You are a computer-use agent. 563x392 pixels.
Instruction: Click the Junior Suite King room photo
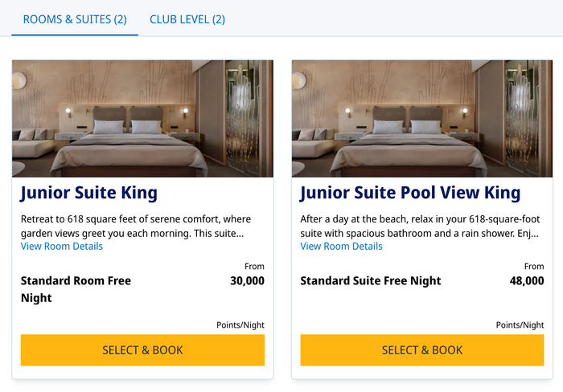[142, 119]
